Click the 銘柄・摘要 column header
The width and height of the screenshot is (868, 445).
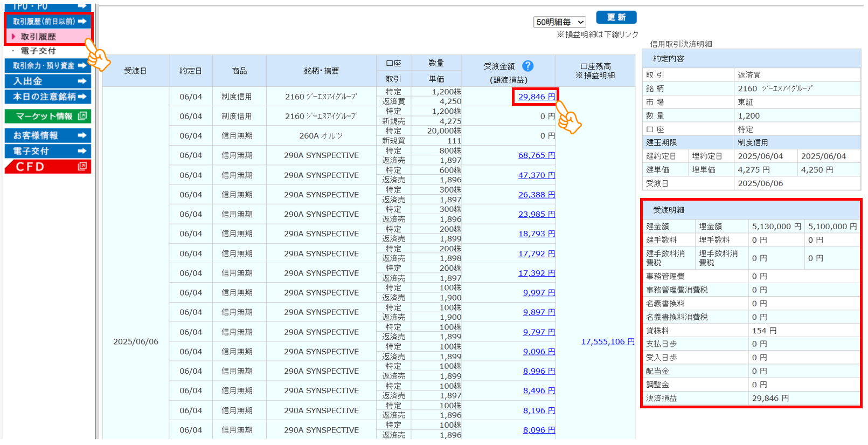(321, 71)
